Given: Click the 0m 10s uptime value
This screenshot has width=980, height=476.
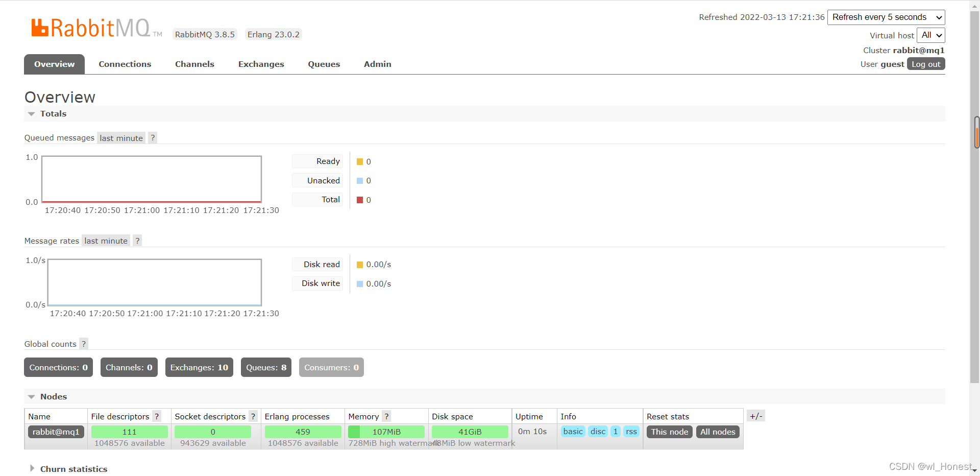Looking at the screenshot, I should point(532,432).
